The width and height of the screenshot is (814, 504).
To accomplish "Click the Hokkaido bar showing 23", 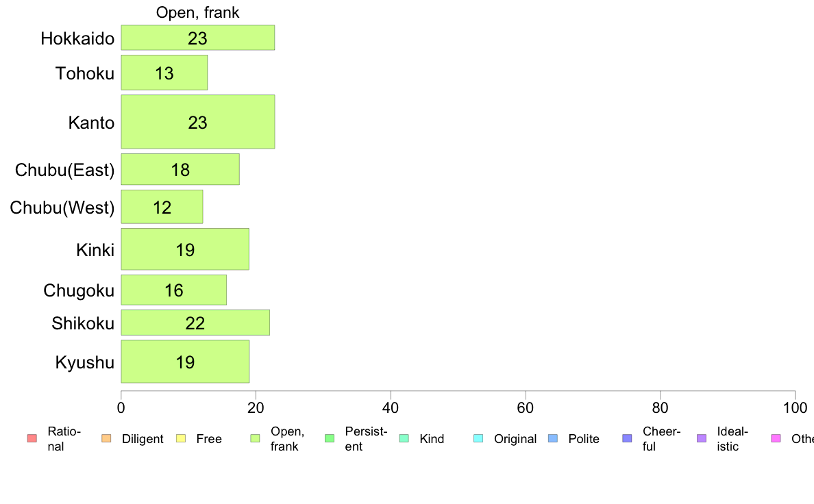I will pos(198,38).
